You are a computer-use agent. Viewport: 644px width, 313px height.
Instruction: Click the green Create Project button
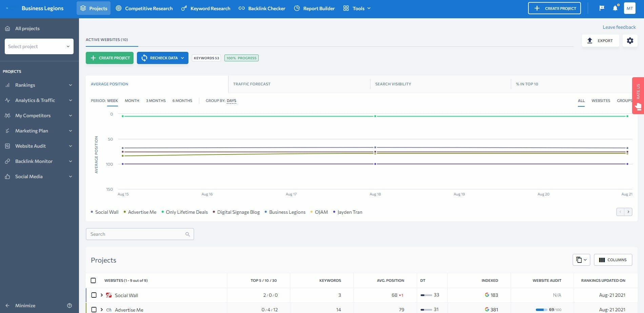point(109,58)
